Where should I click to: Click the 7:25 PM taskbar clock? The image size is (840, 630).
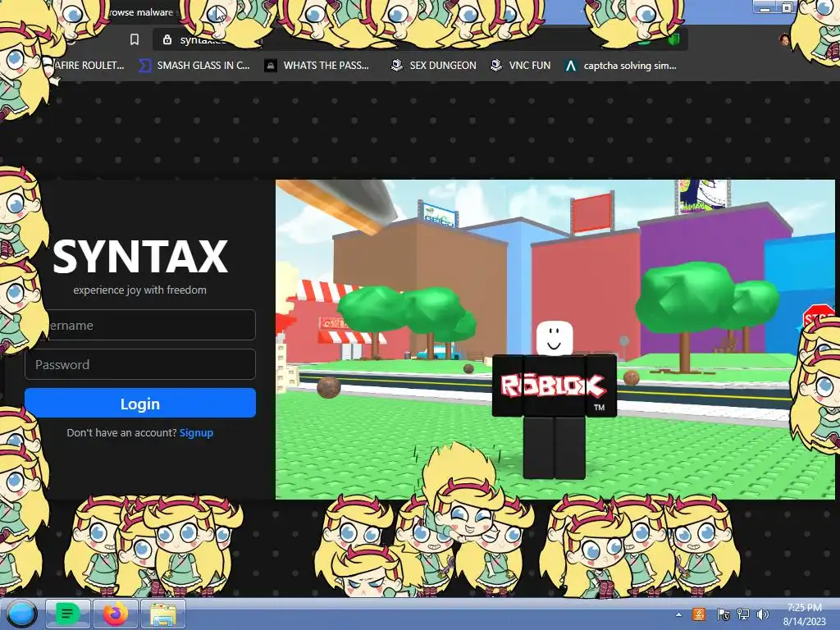[x=804, y=614]
